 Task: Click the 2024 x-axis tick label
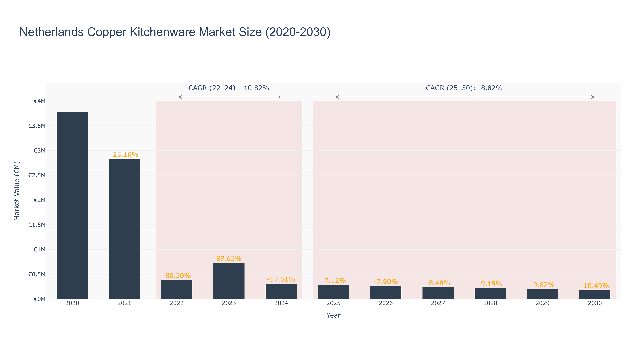coord(281,303)
